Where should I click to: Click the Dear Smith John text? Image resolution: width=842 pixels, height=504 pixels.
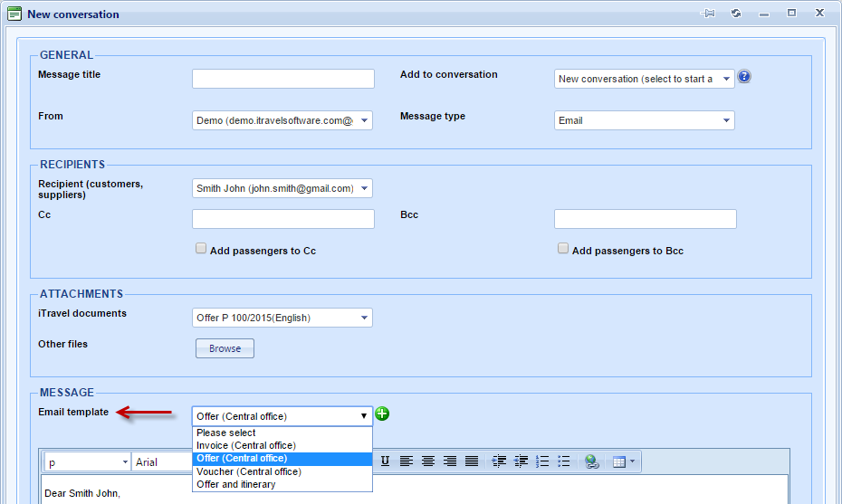pyautogui.click(x=82, y=493)
